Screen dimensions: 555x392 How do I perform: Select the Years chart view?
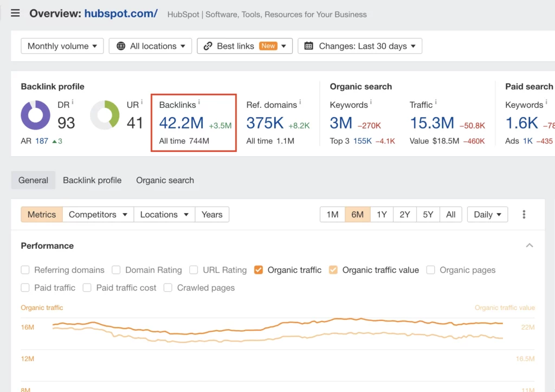pyautogui.click(x=212, y=215)
